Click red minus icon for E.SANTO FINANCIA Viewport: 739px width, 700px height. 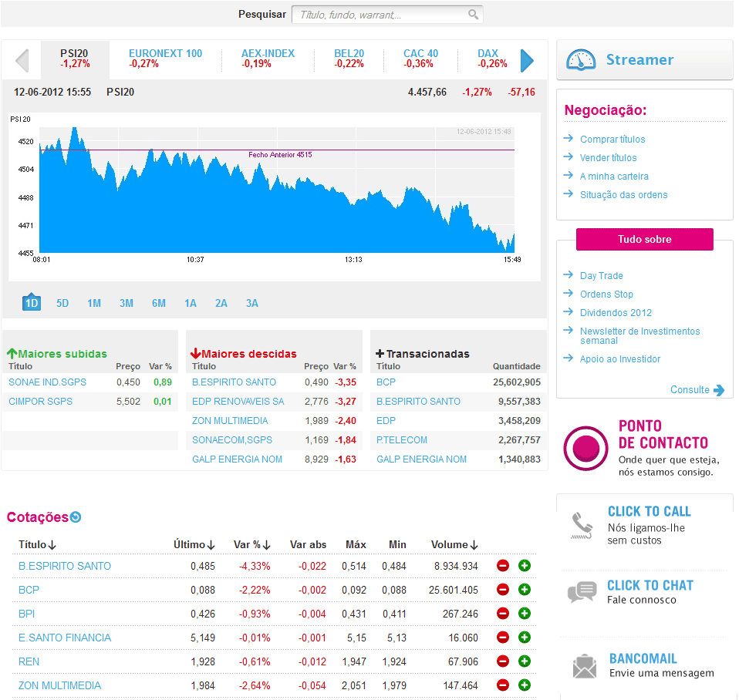503,638
